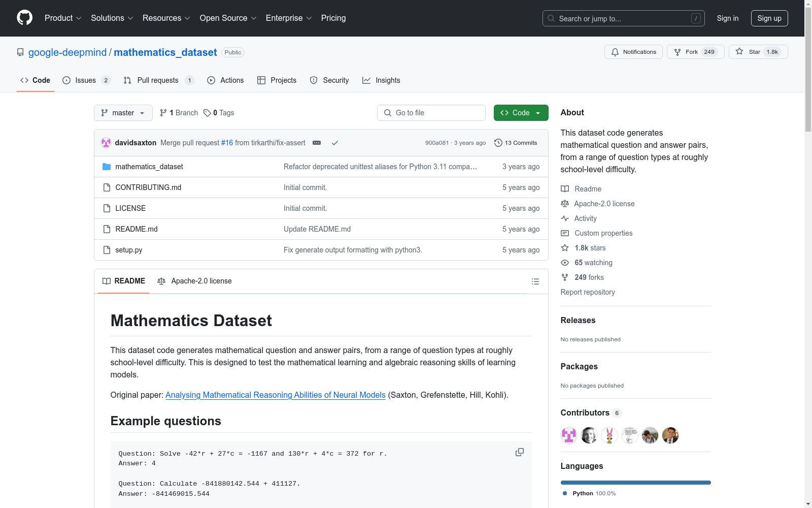Open the master branch dropdown
The image size is (812, 508).
click(123, 113)
